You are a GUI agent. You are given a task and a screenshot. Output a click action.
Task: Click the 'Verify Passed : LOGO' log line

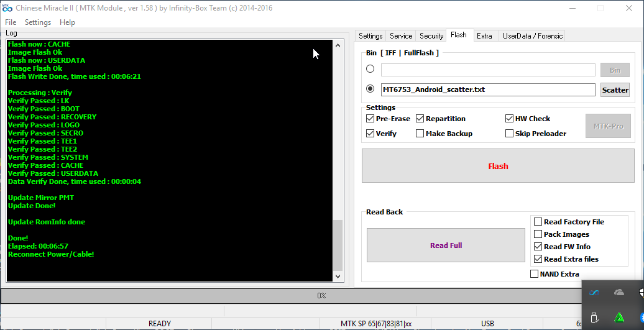[x=44, y=125]
